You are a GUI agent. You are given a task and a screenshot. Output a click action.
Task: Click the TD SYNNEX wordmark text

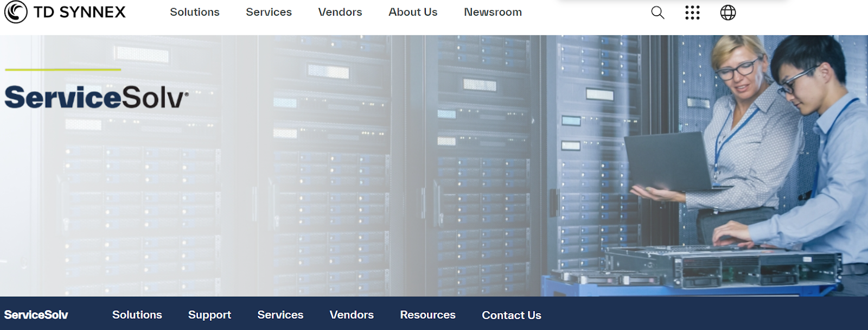tap(80, 12)
